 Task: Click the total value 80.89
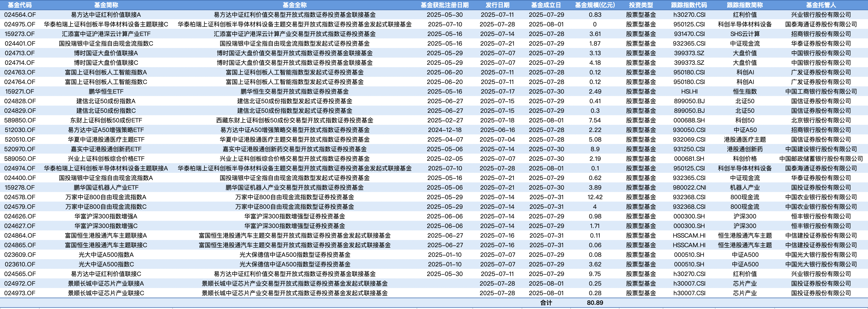click(x=595, y=303)
